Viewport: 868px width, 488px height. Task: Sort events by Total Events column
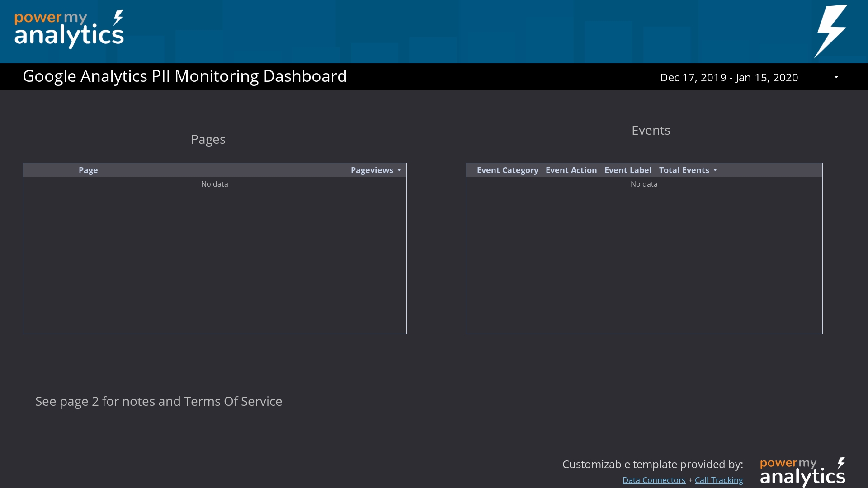[x=684, y=170]
